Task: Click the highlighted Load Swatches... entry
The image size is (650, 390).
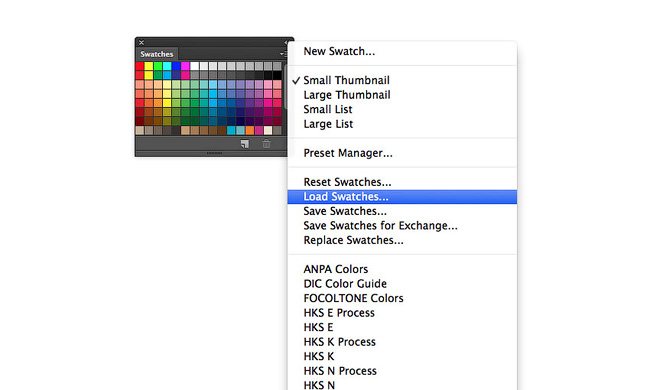Action: click(402, 196)
